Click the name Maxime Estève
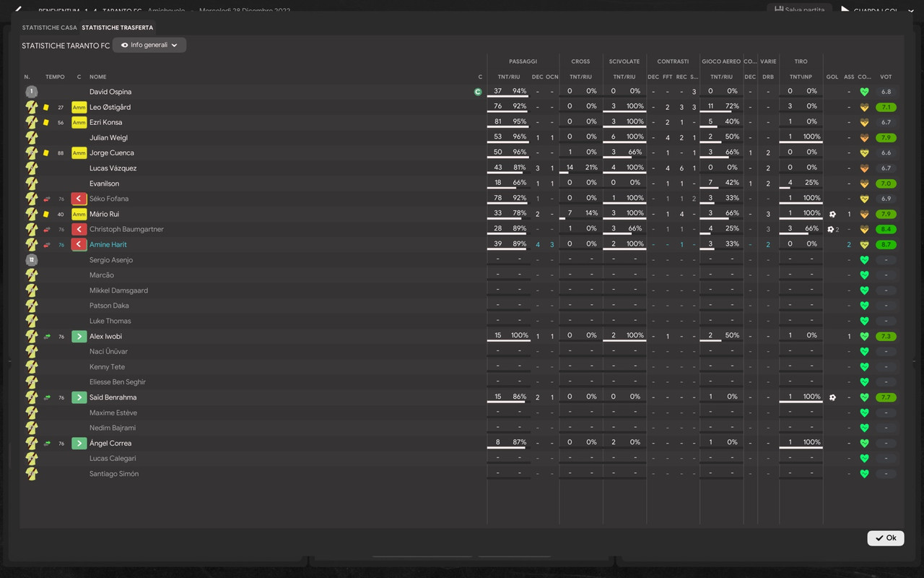The width and height of the screenshot is (924, 578). click(x=113, y=413)
